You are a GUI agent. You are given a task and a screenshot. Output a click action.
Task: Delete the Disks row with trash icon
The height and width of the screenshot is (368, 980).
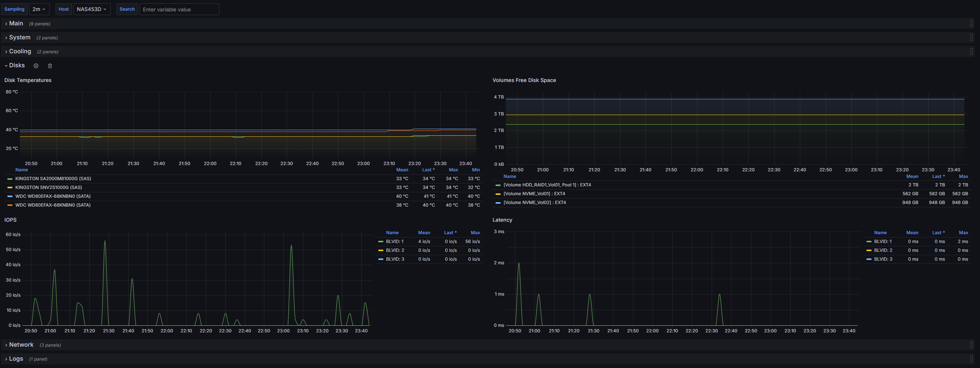[50, 66]
